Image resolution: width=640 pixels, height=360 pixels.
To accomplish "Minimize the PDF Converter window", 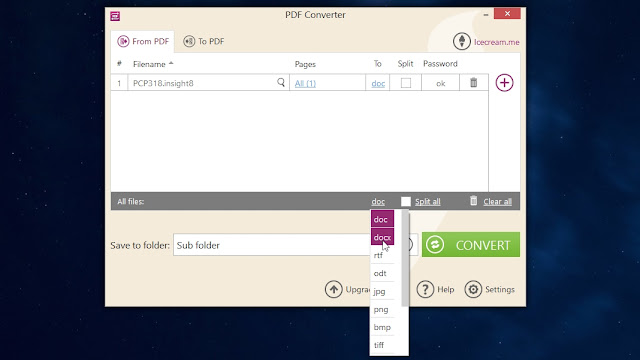I will [x=486, y=15].
